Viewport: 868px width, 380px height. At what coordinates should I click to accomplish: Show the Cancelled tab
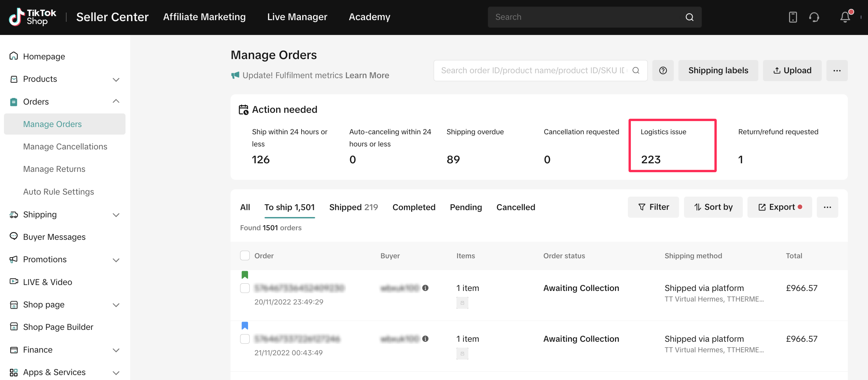(516, 207)
